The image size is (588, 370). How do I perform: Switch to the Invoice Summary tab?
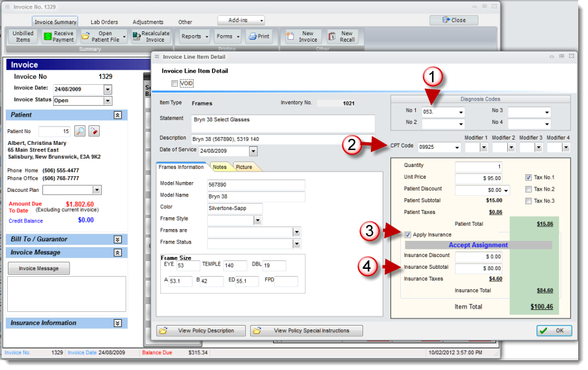(55, 22)
